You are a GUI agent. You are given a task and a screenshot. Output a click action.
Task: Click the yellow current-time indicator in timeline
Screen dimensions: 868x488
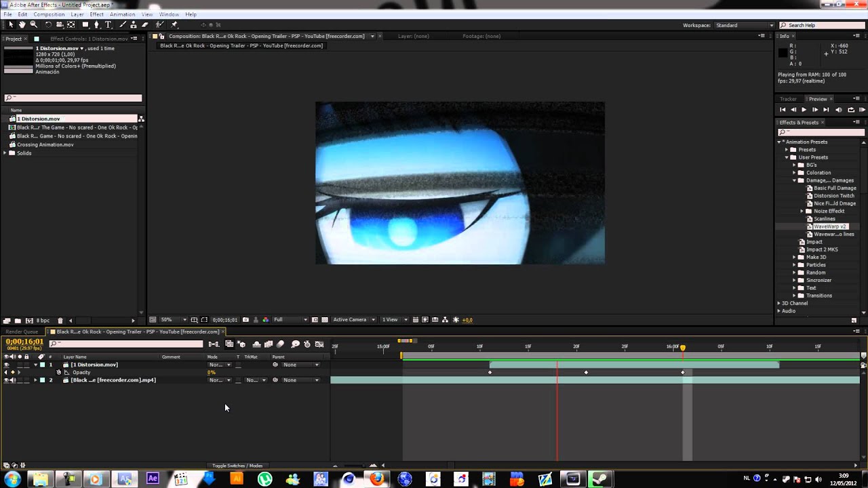[683, 347]
